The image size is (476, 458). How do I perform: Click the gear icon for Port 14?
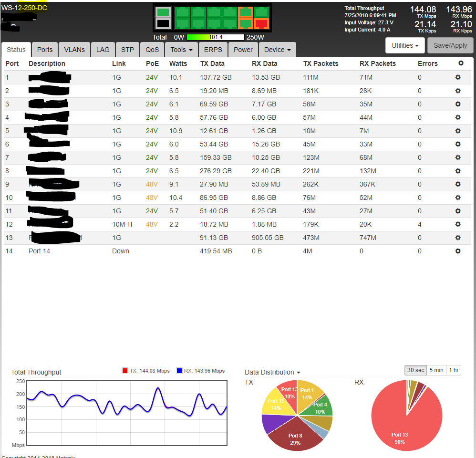[458, 251]
